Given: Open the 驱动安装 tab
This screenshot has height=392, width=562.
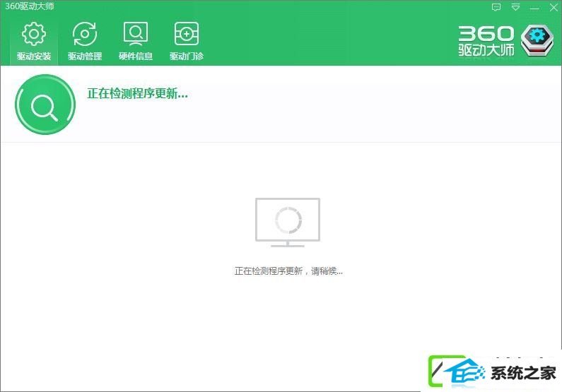Looking at the screenshot, I should [x=34, y=41].
